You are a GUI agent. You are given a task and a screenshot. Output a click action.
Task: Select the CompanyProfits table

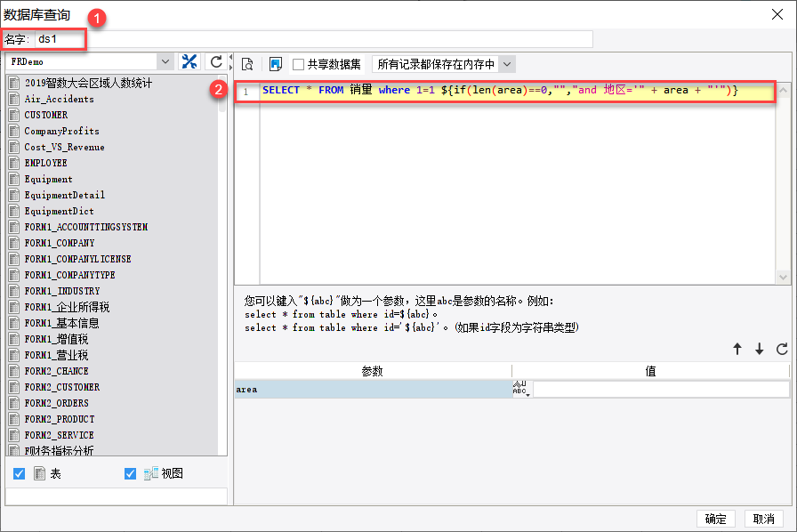(61, 131)
